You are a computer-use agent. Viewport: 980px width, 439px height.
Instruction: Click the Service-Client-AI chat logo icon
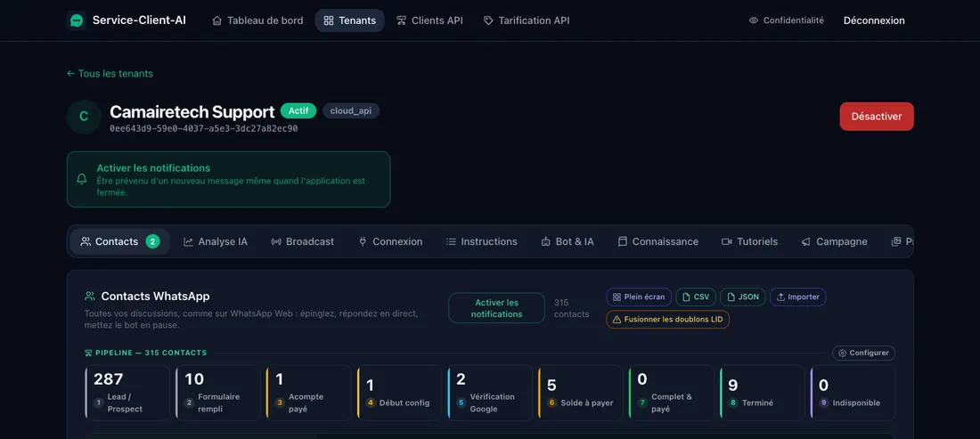77,20
